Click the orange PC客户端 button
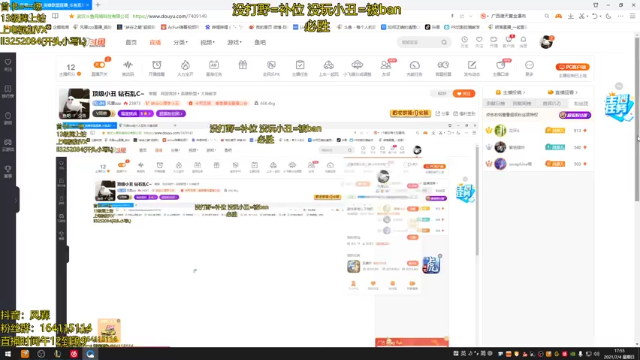Viewport: 640px width, 360px height. click(x=573, y=67)
